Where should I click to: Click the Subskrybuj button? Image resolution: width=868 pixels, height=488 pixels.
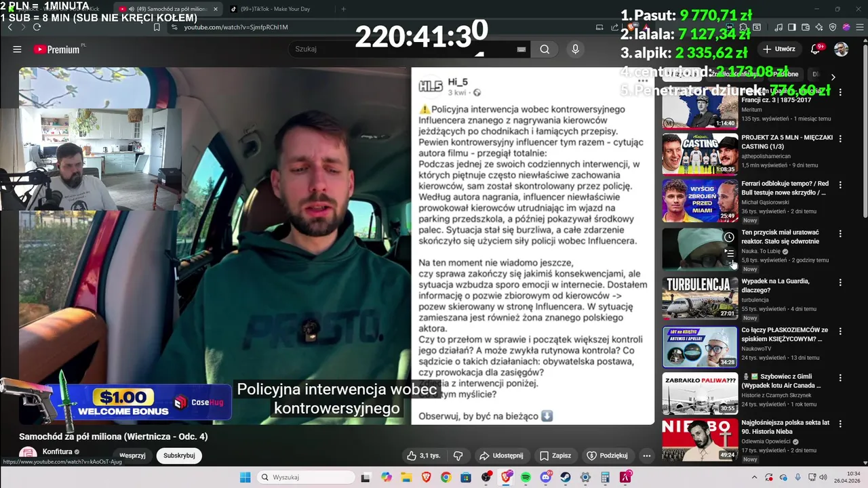(179, 455)
